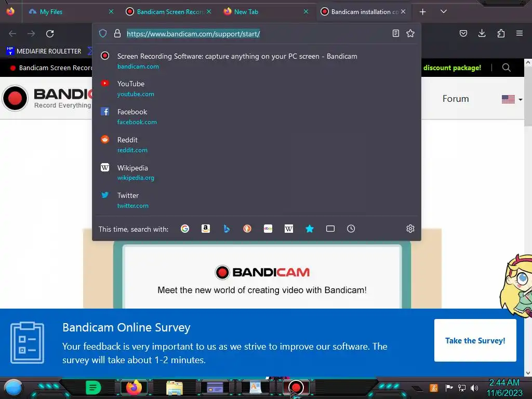
Task: Save page to Pocket
Action: [463, 33]
